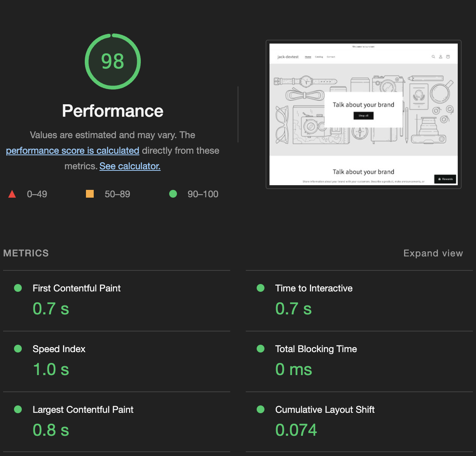This screenshot has height=456, width=476.
Task: Click the Time to Interactive label
Action: 314,288
